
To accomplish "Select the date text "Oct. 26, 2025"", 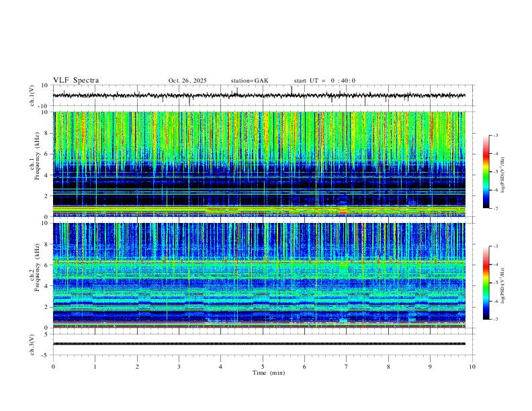I will tap(187, 81).
